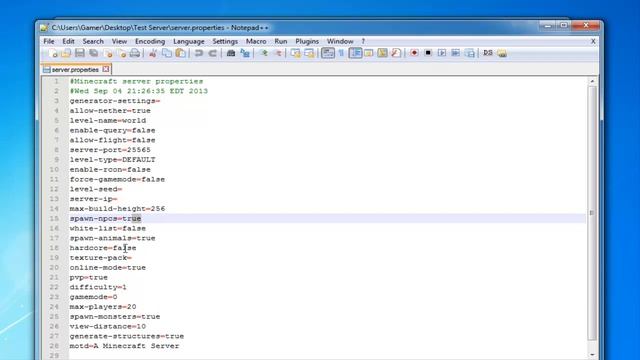Click the X at the menu bar's right end
Image resolution: width=640 pixels, height=360 pixels.
(593, 41)
